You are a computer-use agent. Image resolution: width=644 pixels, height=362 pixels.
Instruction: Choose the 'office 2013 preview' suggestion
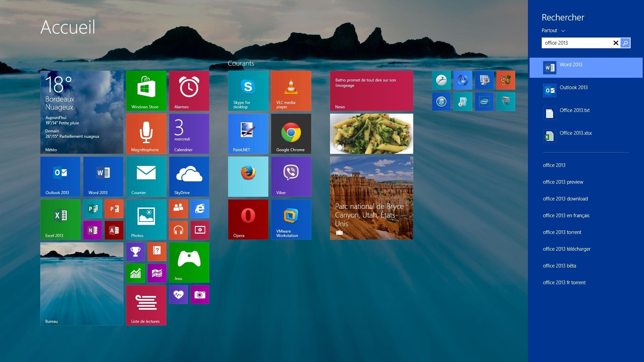pos(563,182)
